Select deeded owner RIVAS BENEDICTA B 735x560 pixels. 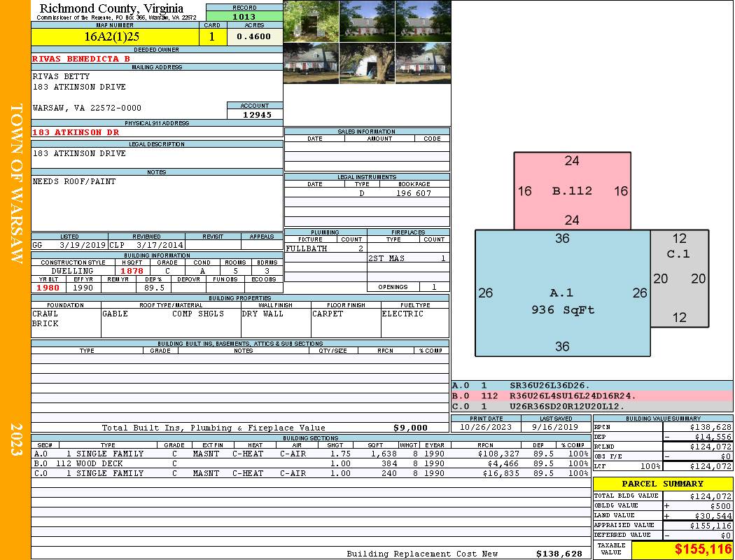pos(81,59)
